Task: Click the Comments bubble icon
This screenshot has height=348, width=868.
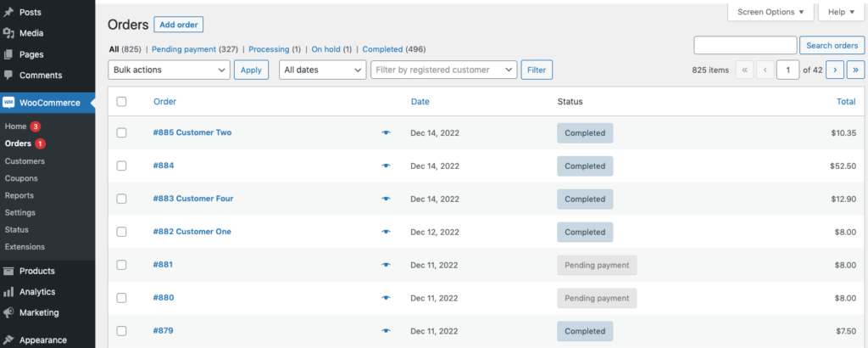Action: click(8, 75)
